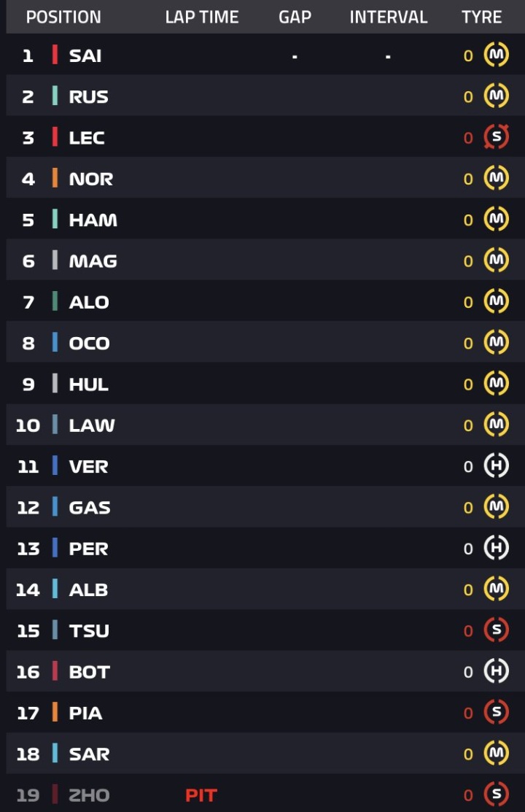Click BOT's hard tyre icon
525x812 pixels.
tap(496, 671)
